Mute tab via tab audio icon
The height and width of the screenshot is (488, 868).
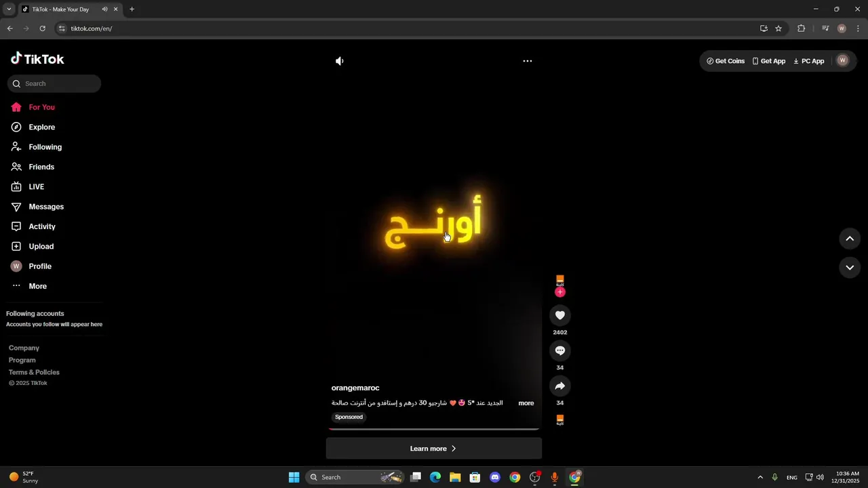coord(104,9)
